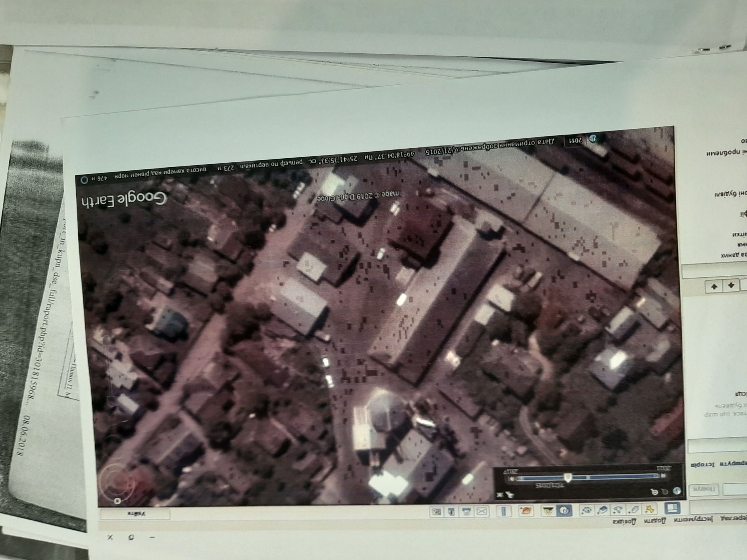Toggle the sidebar panel button
Viewport: 747px width, 560px height.
[672, 508]
